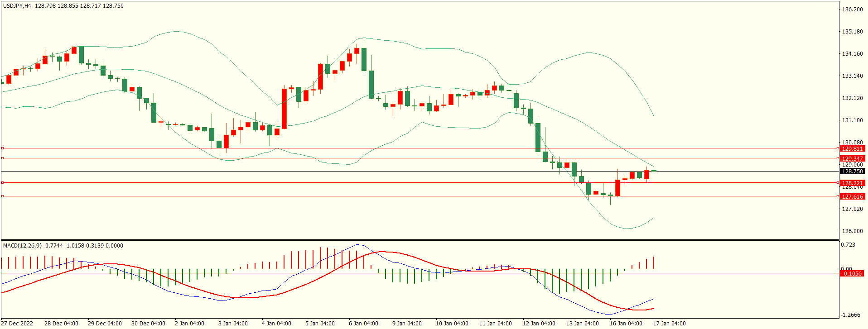Click the -1.2666 MACD scale label

pyautogui.click(x=850, y=315)
